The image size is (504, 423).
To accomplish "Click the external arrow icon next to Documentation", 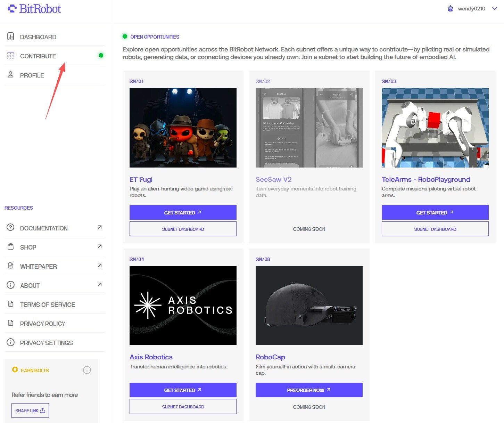I will coord(100,227).
